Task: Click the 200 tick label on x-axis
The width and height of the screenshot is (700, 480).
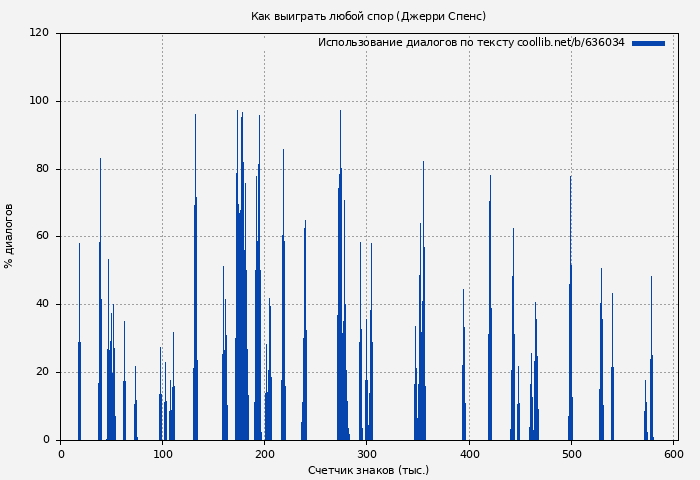Action: [x=265, y=453]
